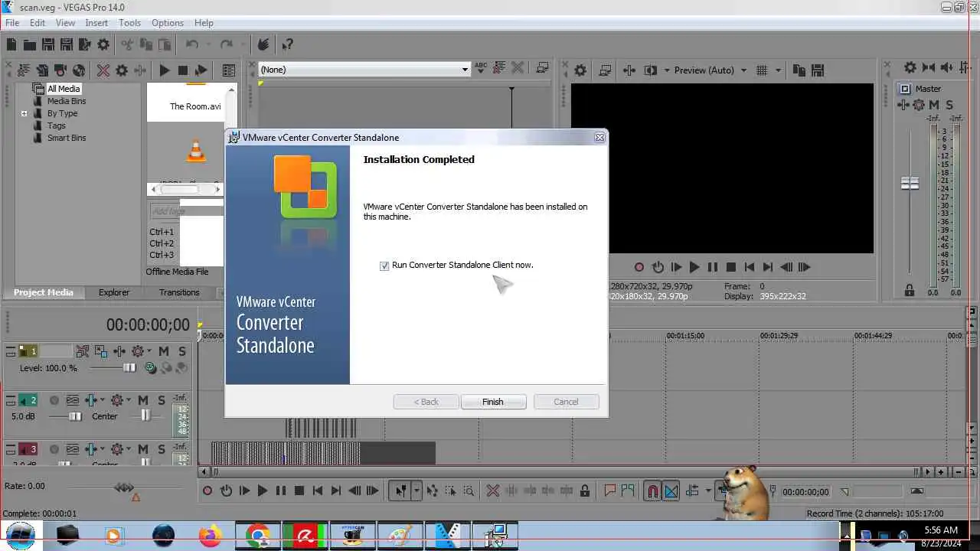Screen dimensions: 980x551
Task: Start media preview in Project Media toolbar
Action: pos(164,70)
